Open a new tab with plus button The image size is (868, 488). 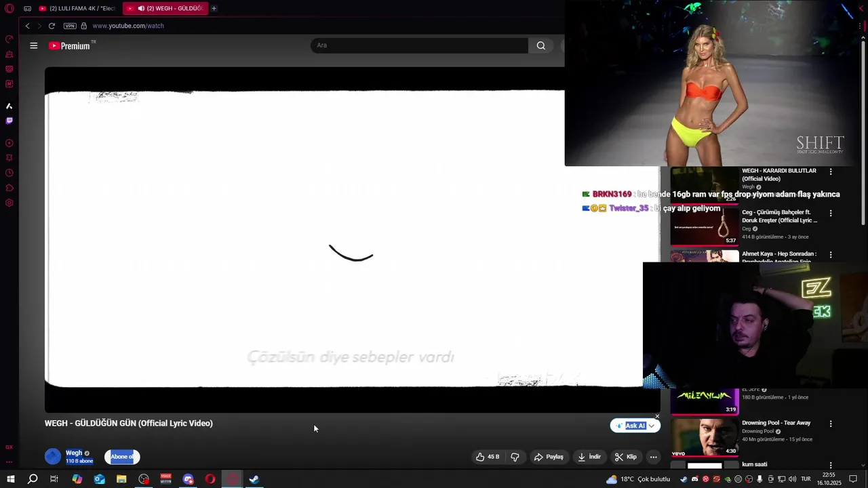pos(214,8)
